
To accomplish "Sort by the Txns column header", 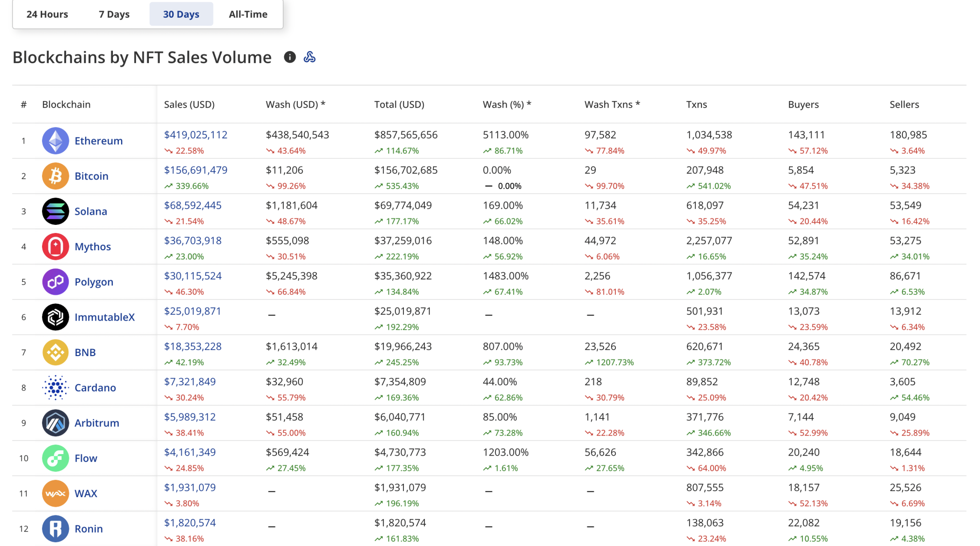I will 697,104.
